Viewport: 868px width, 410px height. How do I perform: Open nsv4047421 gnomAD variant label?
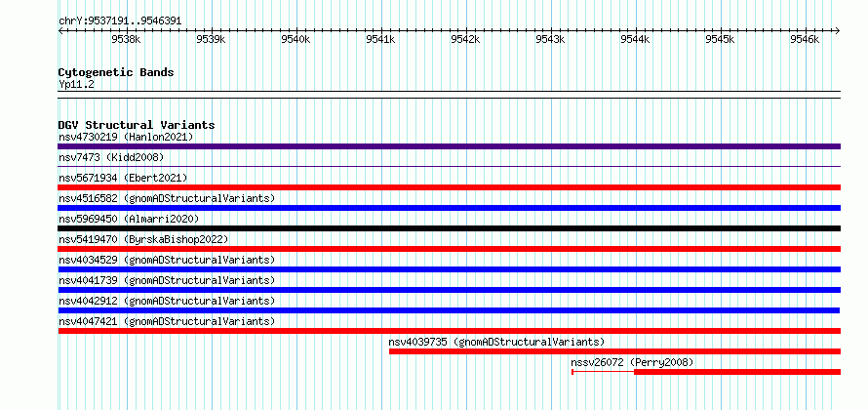167,321
